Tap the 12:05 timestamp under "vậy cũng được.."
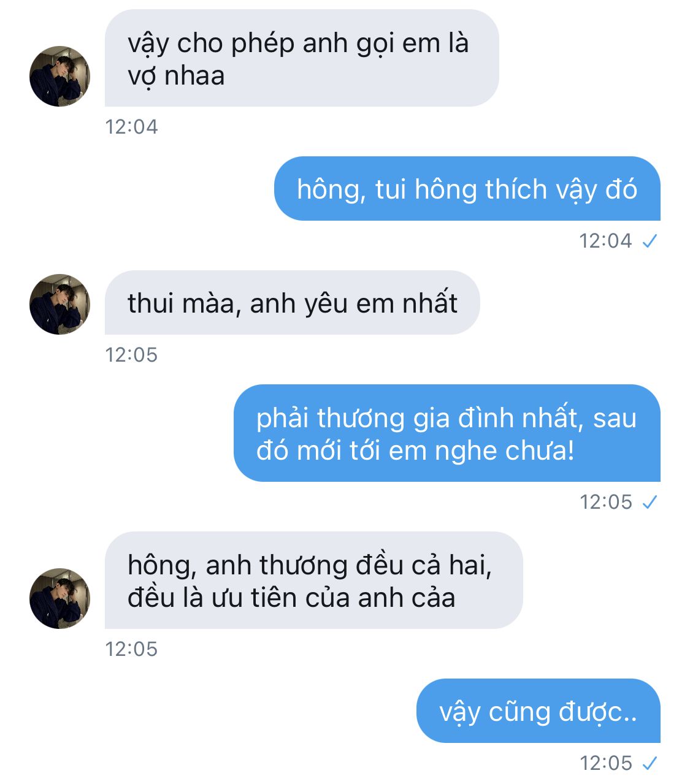The image size is (690, 784). pos(605,763)
